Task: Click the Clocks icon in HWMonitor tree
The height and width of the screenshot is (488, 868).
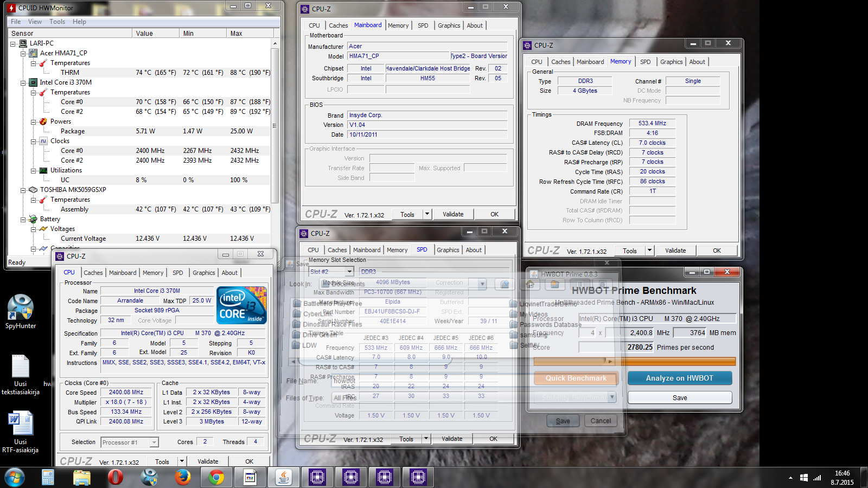Action: (x=43, y=141)
